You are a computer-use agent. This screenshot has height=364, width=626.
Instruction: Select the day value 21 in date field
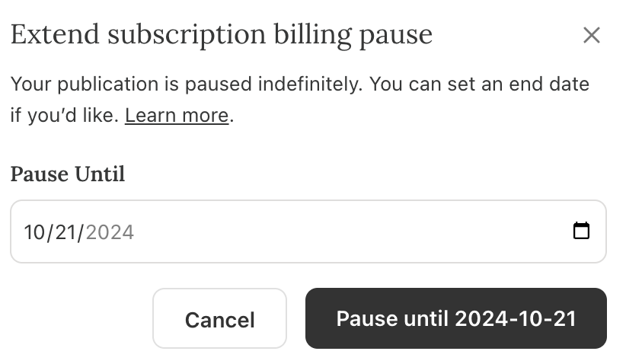tap(65, 232)
